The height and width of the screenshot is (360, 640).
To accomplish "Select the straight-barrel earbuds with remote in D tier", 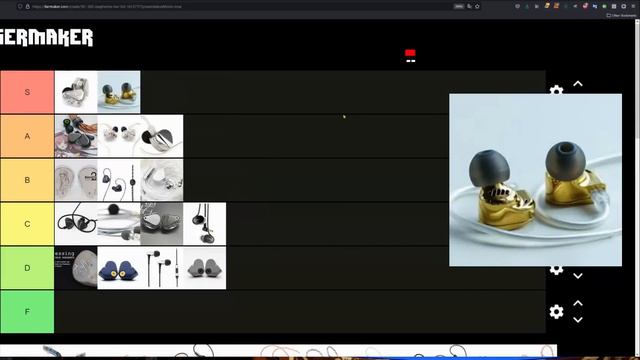I will tap(162, 268).
